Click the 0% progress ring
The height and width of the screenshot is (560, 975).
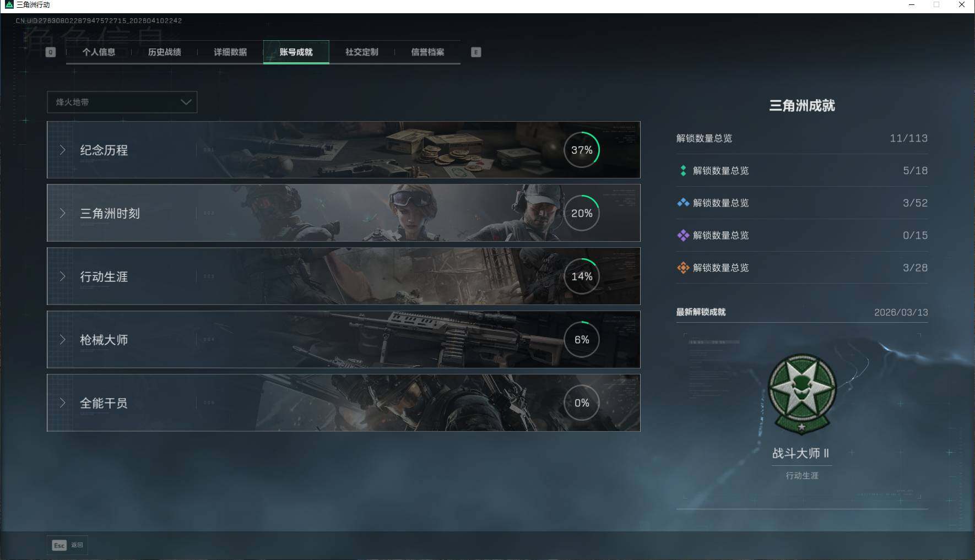tap(582, 403)
